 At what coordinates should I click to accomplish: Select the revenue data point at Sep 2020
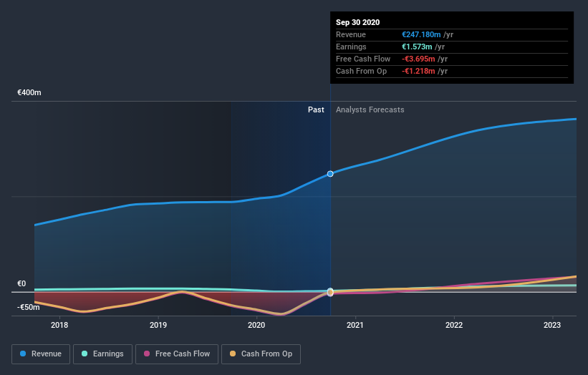(x=330, y=174)
